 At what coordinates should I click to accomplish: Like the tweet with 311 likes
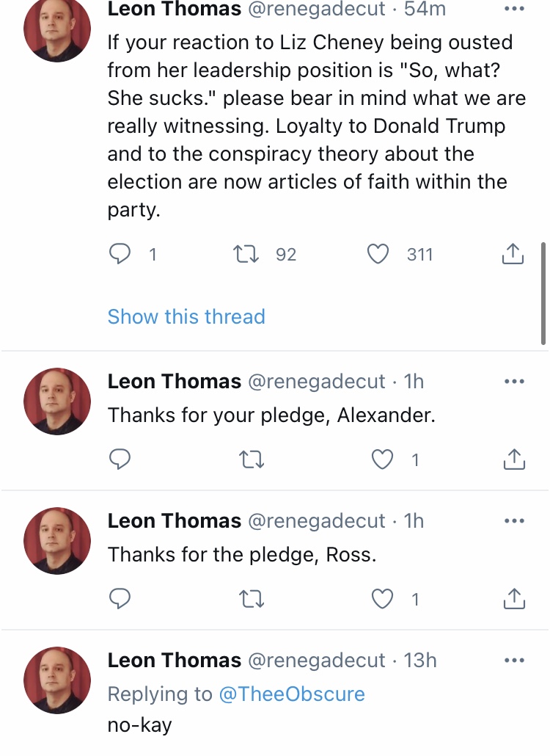(x=378, y=254)
